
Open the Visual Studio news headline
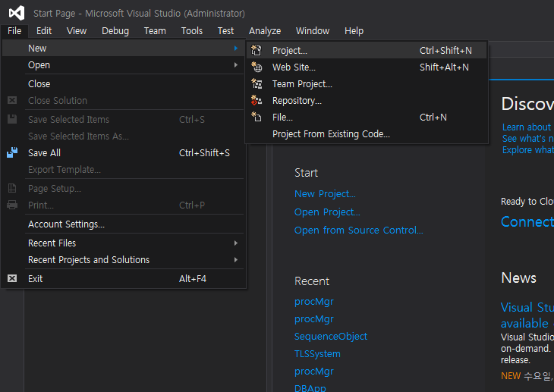527,315
